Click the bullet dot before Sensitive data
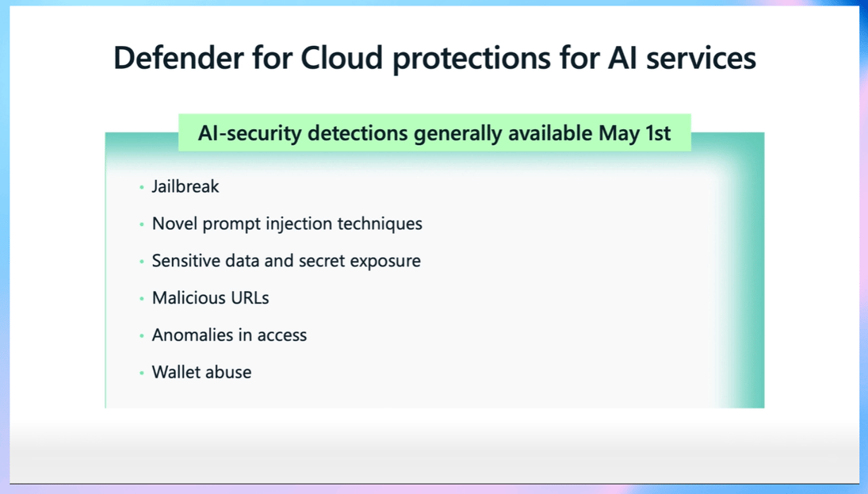The image size is (868, 494). (142, 262)
